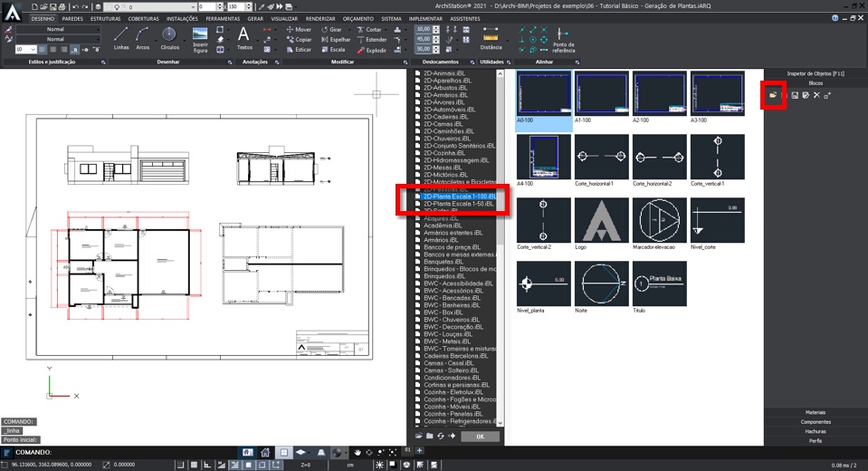The height and width of the screenshot is (471, 868).
Task: Toggle the grid display status bar button
Action: (194, 465)
